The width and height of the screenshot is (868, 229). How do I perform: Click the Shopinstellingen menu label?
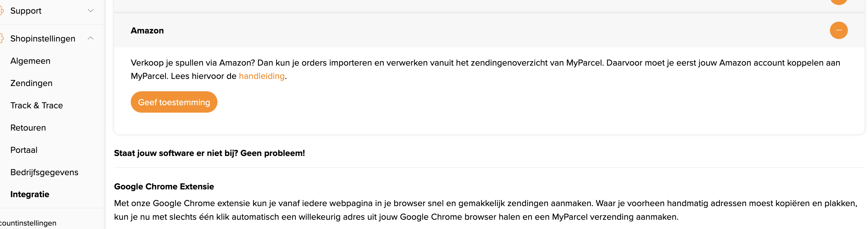pos(42,38)
